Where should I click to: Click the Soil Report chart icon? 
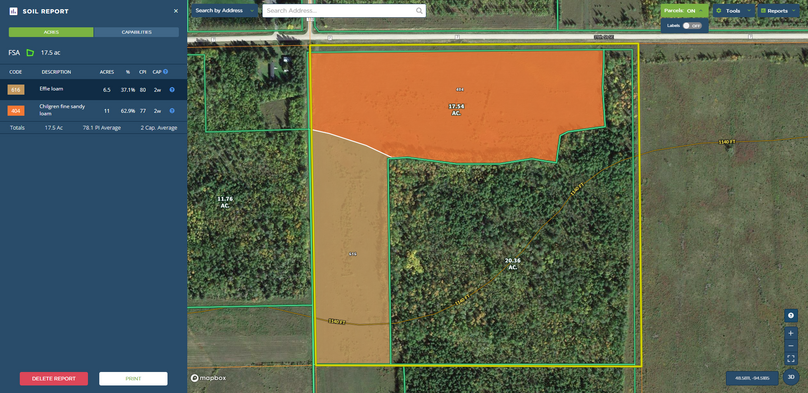click(13, 11)
